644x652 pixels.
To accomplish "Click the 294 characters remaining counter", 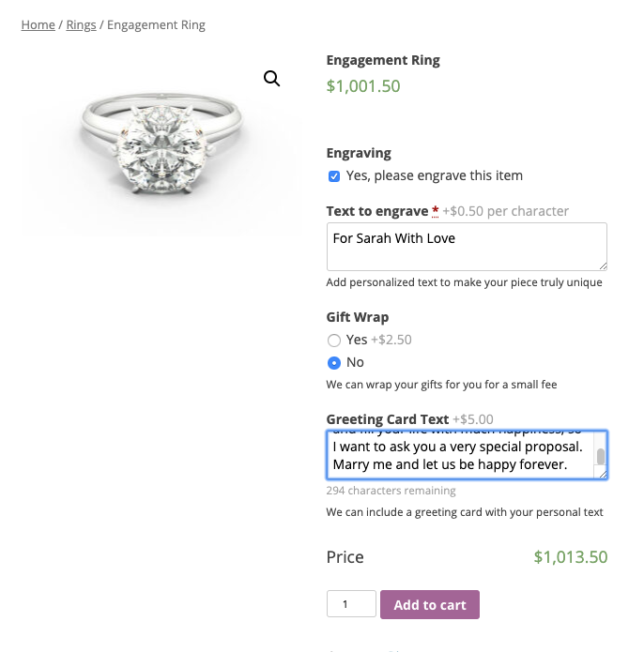I will [x=391, y=491].
